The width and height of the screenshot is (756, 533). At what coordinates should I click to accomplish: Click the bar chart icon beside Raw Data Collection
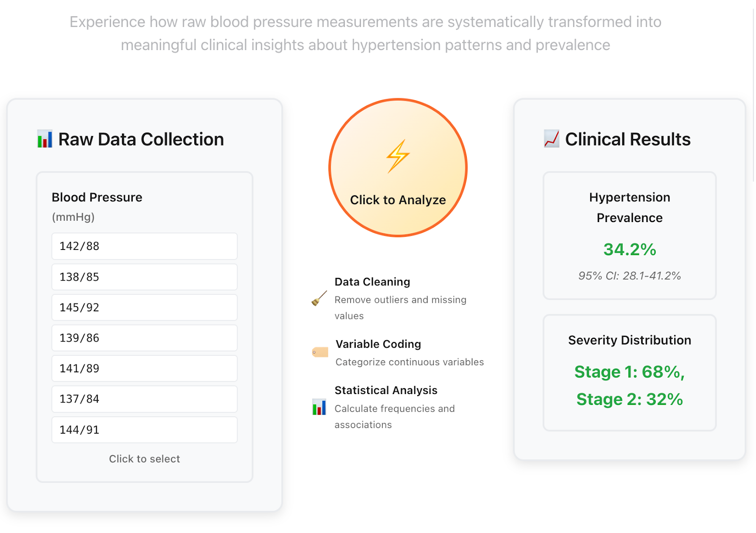pos(44,139)
